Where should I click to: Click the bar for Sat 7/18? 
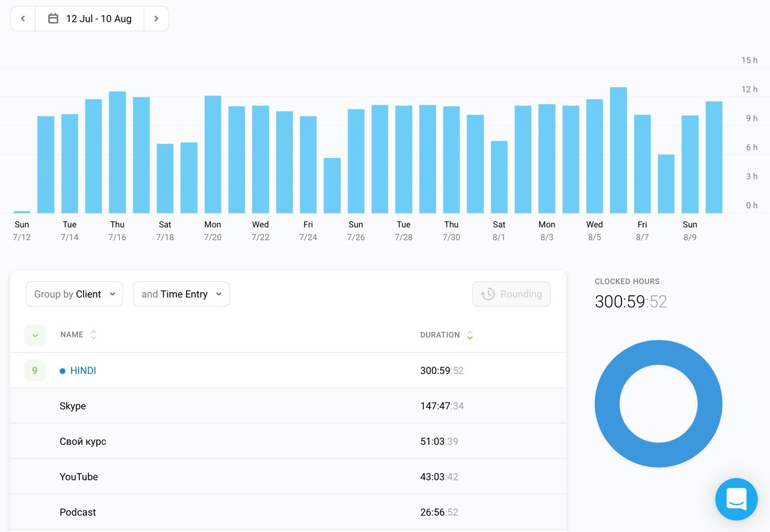(165, 179)
